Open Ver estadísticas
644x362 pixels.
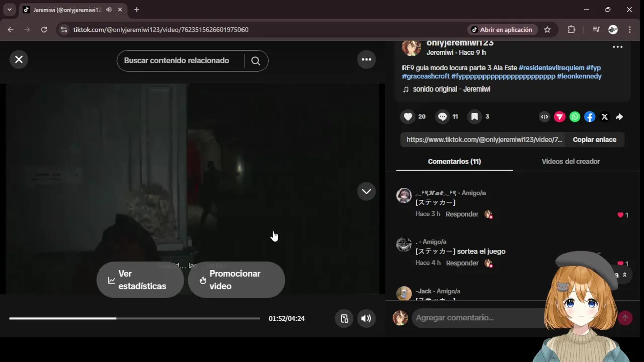pyautogui.click(x=140, y=280)
